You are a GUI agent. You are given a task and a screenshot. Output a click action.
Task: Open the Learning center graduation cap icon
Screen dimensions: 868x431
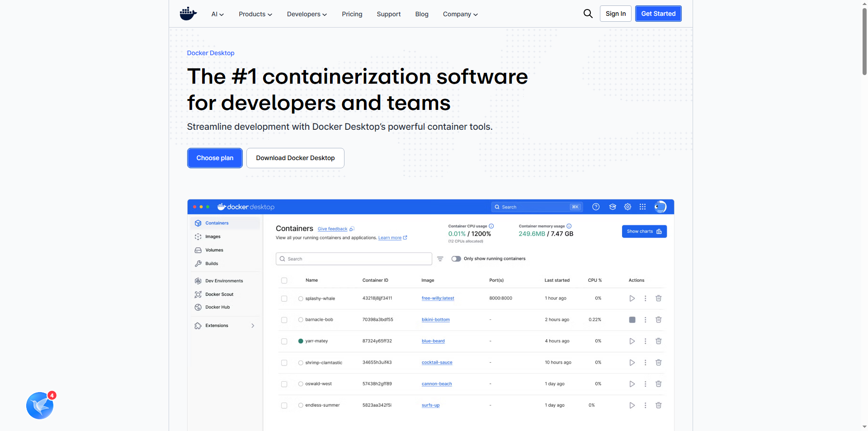[x=613, y=207]
